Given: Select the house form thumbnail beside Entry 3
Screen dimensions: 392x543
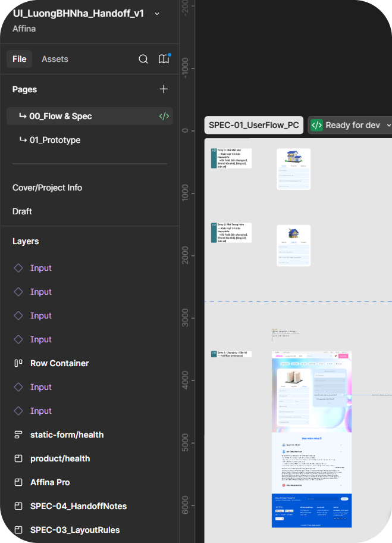Looking at the screenshot, I should pos(293,169).
